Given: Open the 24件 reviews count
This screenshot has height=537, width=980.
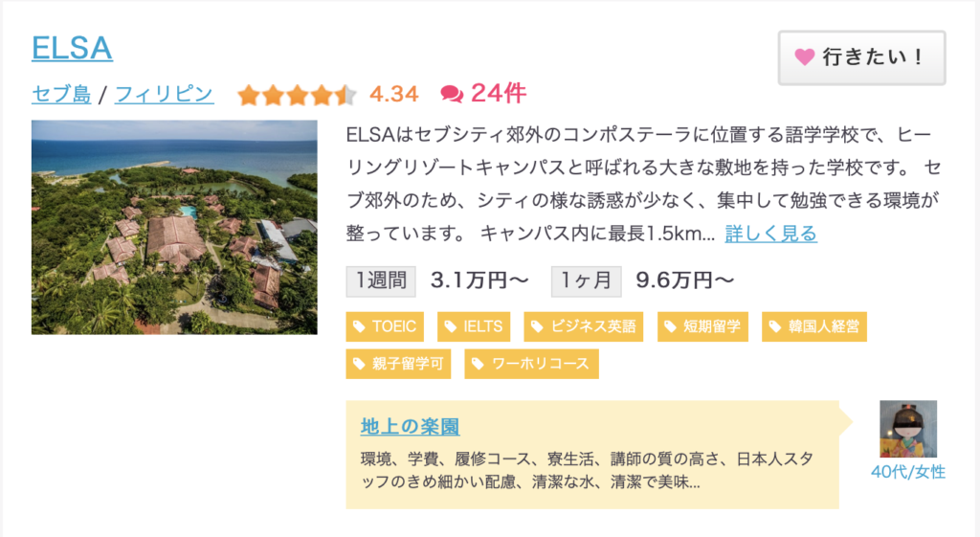Looking at the screenshot, I should coord(499,94).
